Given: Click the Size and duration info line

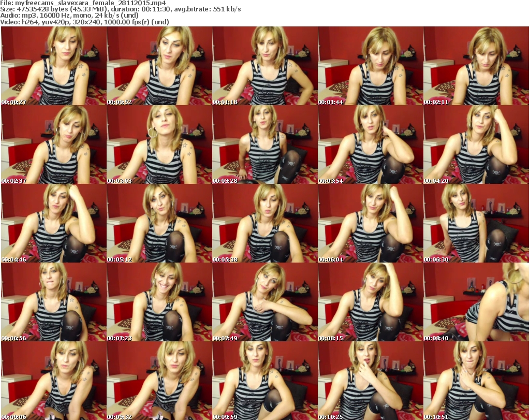Looking at the screenshot, I should [x=120, y=9].
